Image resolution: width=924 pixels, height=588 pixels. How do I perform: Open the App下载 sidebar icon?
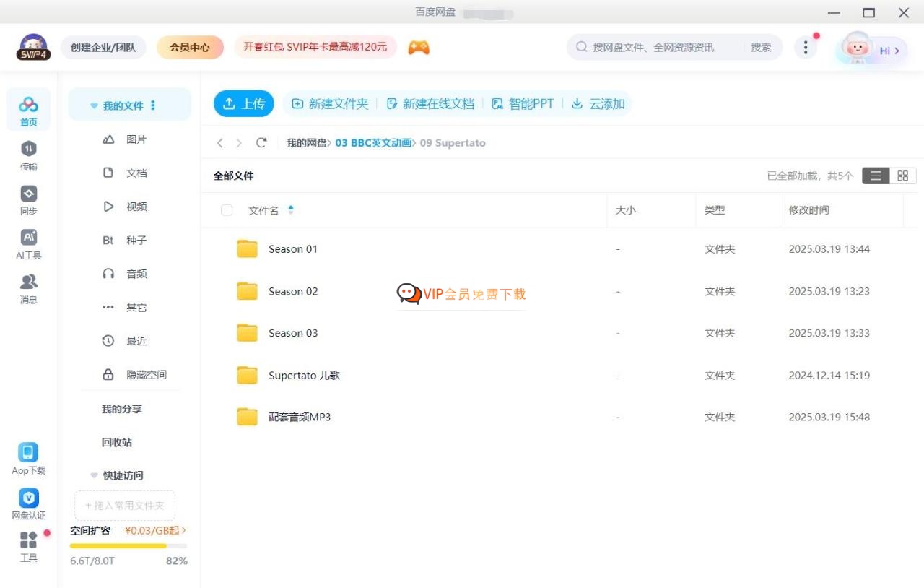(x=28, y=459)
